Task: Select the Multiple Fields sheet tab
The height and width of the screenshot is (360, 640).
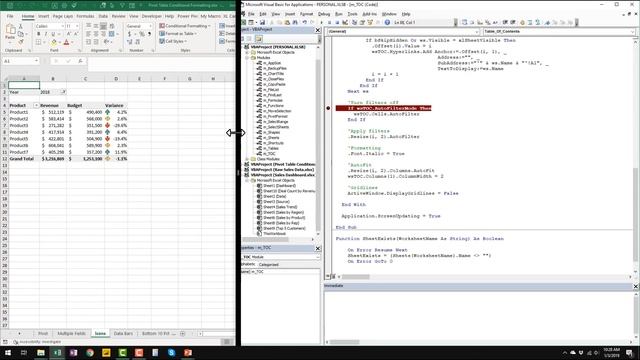Action: (71, 333)
